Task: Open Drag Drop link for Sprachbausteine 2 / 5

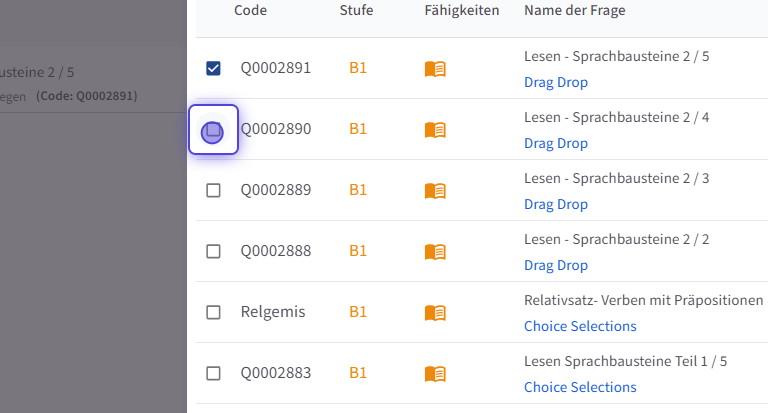Action: point(556,82)
